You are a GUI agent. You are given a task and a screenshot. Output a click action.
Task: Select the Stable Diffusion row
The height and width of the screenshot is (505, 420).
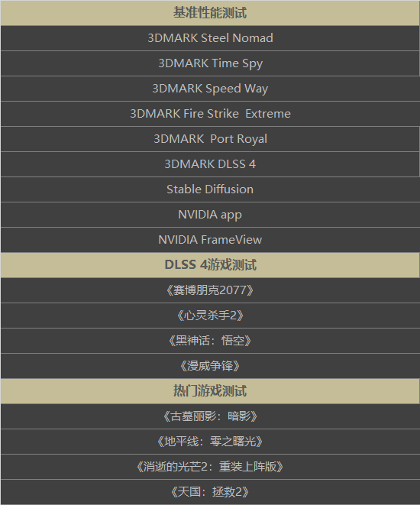[210, 189]
